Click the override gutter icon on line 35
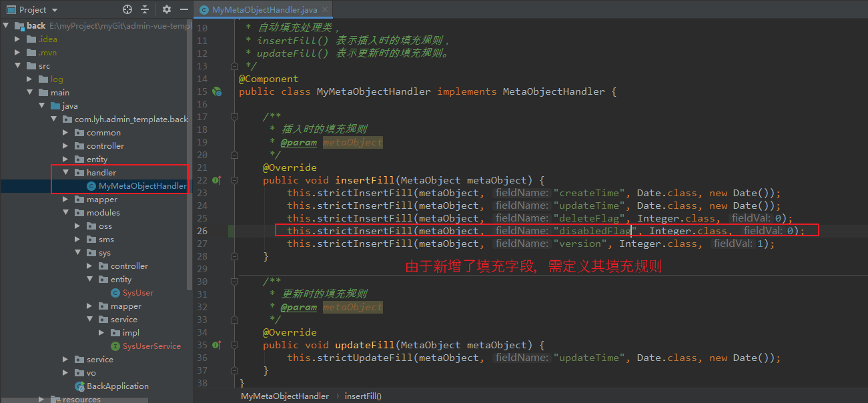 217,345
